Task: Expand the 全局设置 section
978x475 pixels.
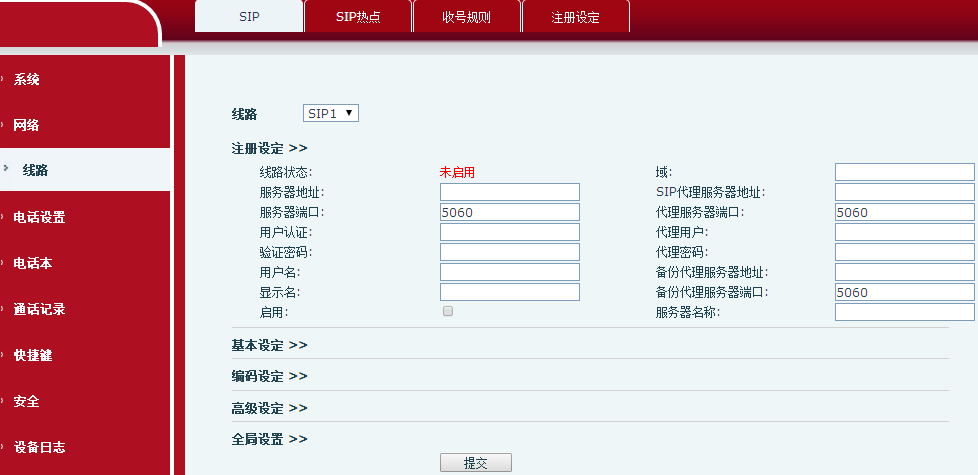Action: pyautogui.click(x=269, y=439)
